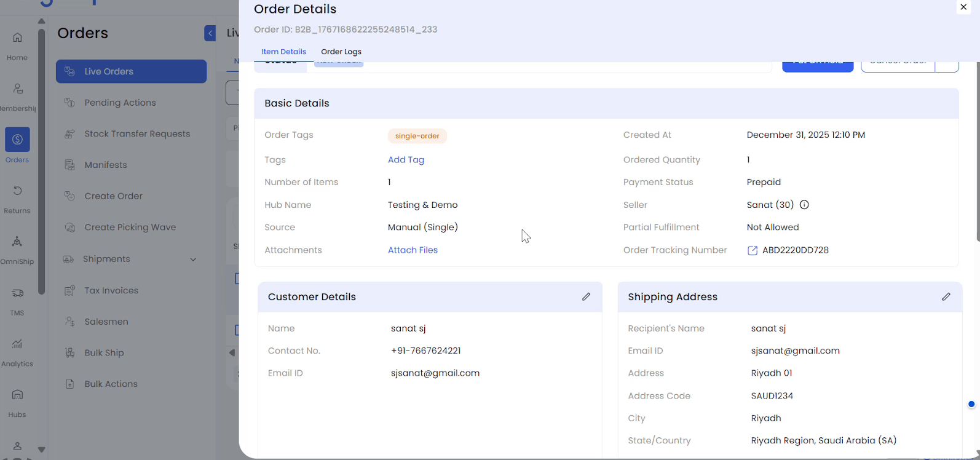
Task: Click the Seller info icon
Action: pos(804,205)
